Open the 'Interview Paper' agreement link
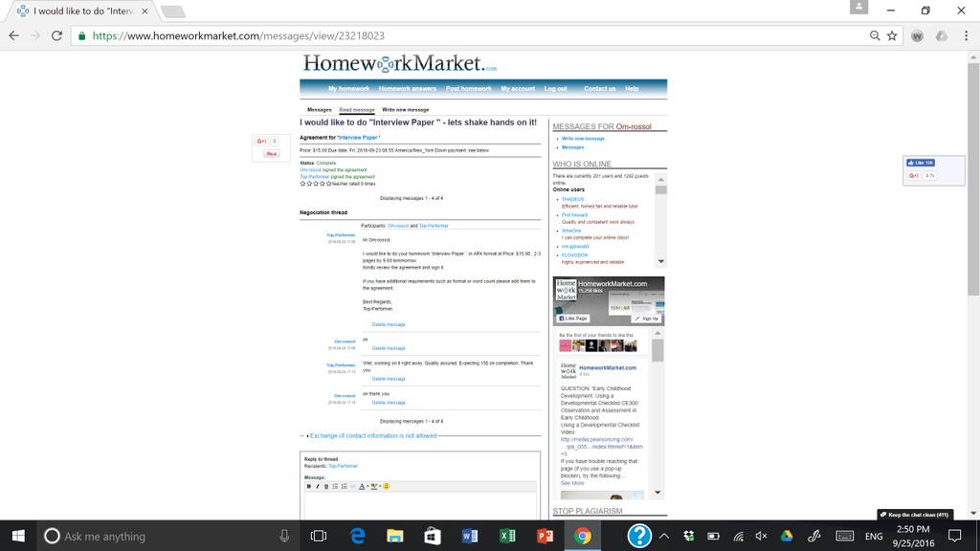Screen dimensions: 980x551 point(358,138)
